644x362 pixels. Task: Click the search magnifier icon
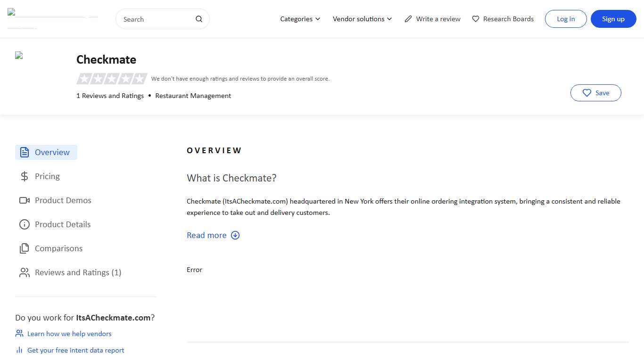(x=199, y=19)
